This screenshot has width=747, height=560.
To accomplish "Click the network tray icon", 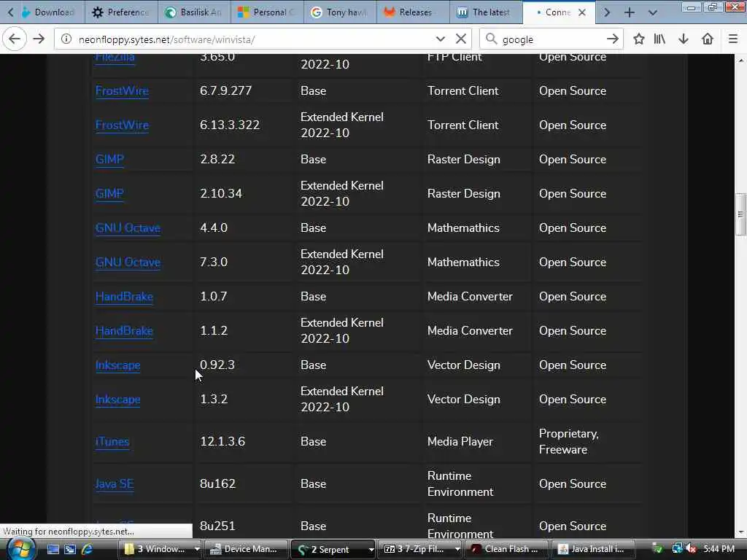I will click(x=677, y=549).
